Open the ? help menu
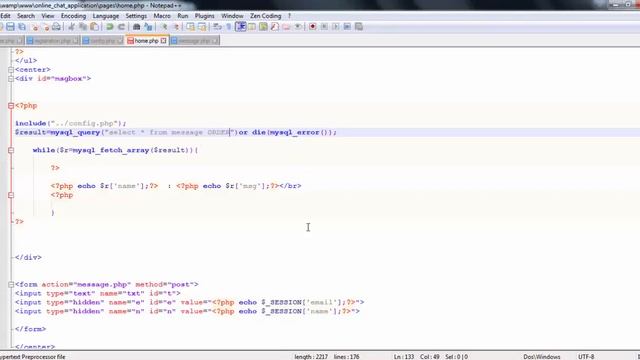The image size is (640, 360). click(x=289, y=16)
